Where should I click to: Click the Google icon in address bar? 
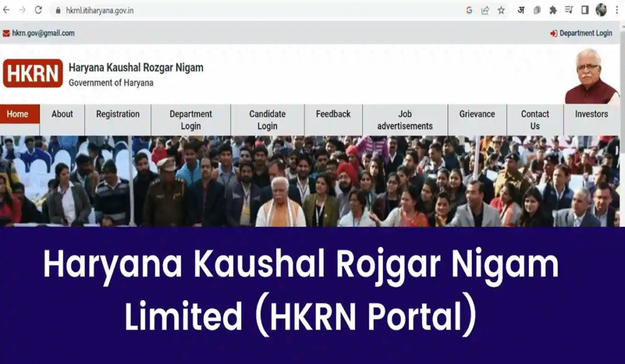(469, 10)
